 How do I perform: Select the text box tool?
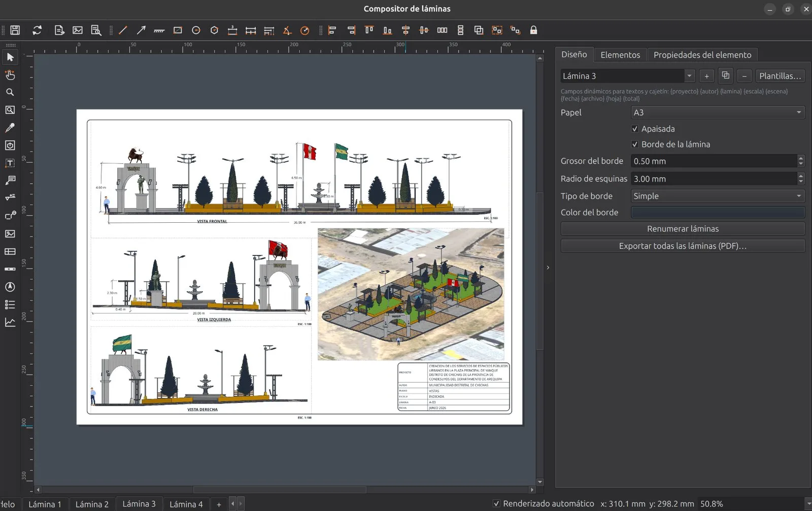(10, 163)
